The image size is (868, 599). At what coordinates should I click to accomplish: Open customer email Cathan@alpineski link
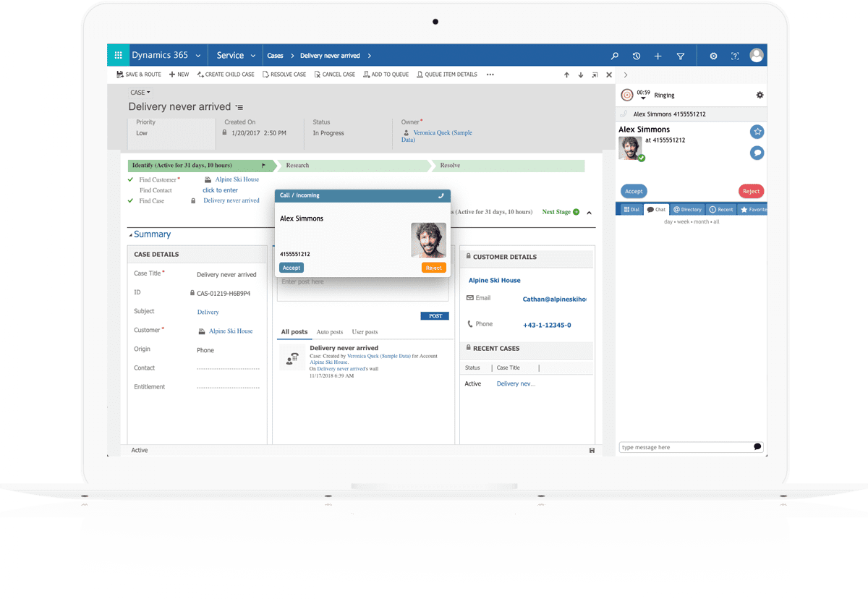(x=555, y=299)
